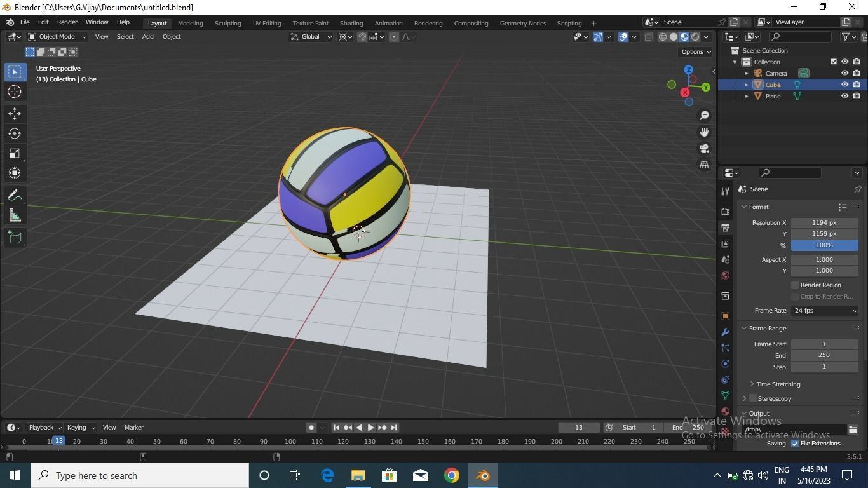Screen dimensions: 868x488
Task: Open the Render menu
Action: (67, 22)
